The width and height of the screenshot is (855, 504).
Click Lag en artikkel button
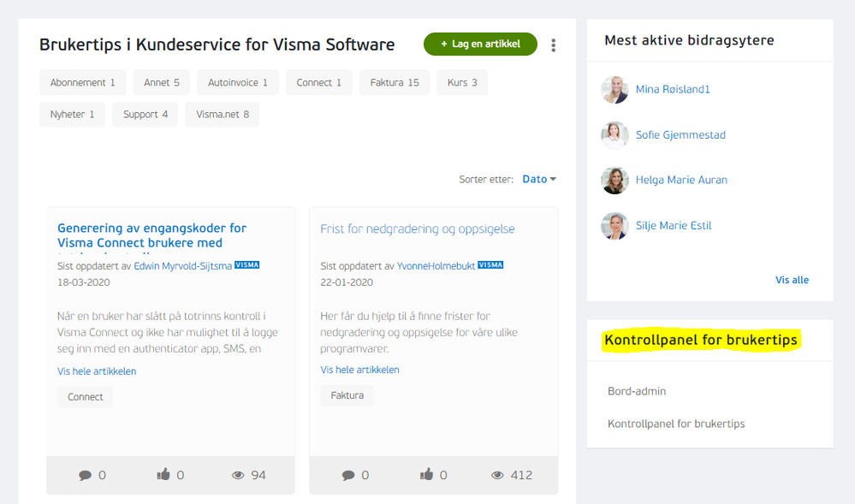[480, 44]
